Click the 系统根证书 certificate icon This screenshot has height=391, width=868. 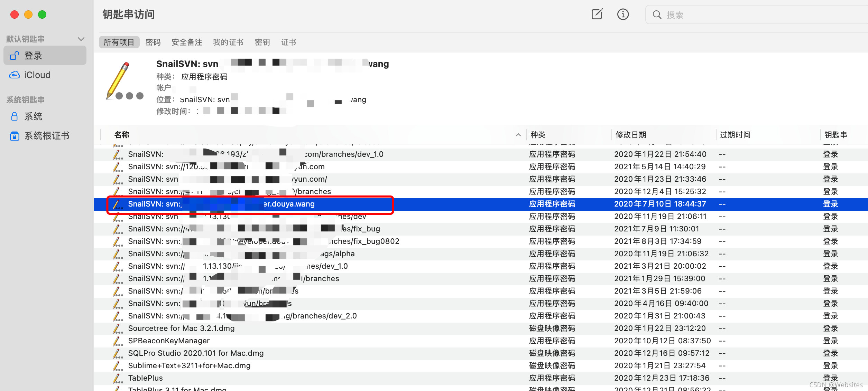(x=15, y=135)
